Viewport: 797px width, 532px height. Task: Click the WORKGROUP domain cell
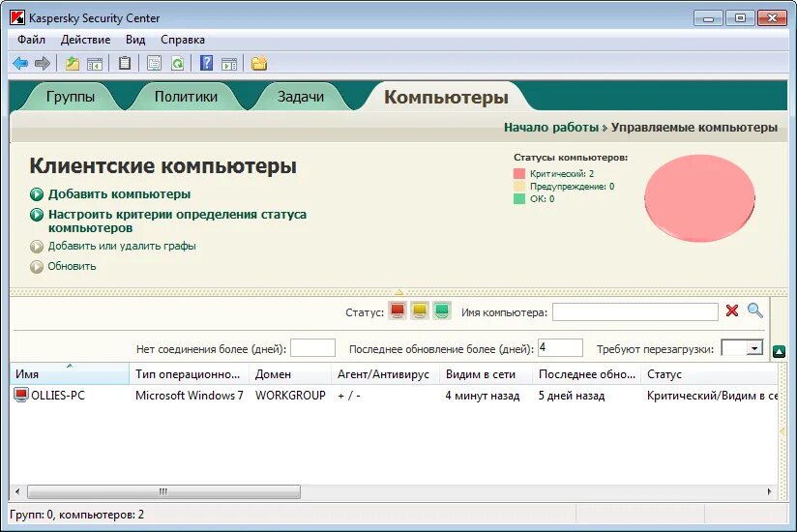tap(290, 396)
